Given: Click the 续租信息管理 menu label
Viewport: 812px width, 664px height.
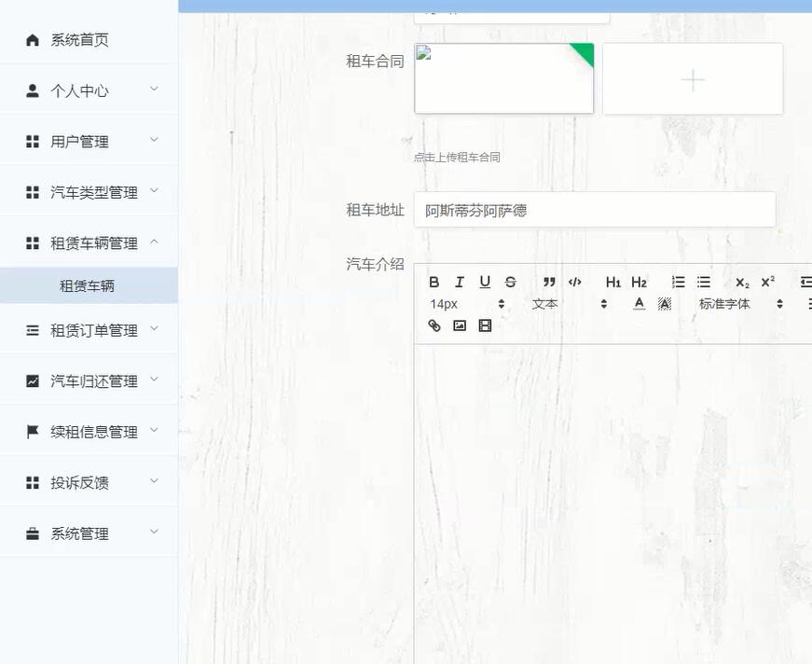Looking at the screenshot, I should [x=94, y=432].
